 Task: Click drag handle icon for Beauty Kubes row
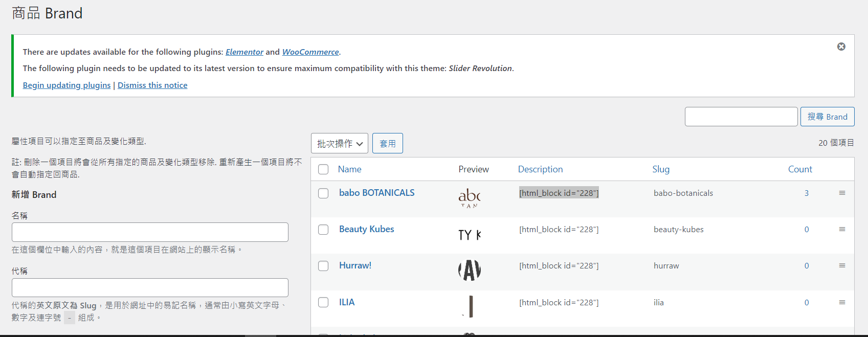pos(842,229)
